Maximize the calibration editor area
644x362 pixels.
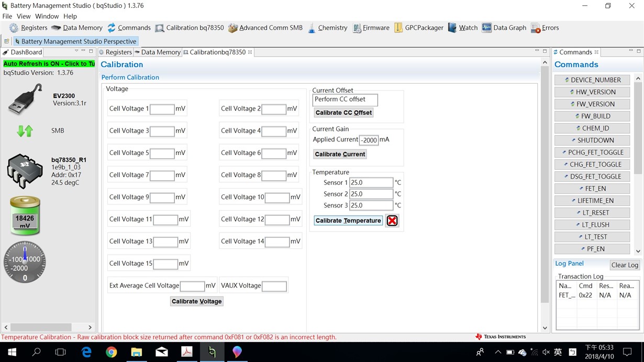coord(545,51)
